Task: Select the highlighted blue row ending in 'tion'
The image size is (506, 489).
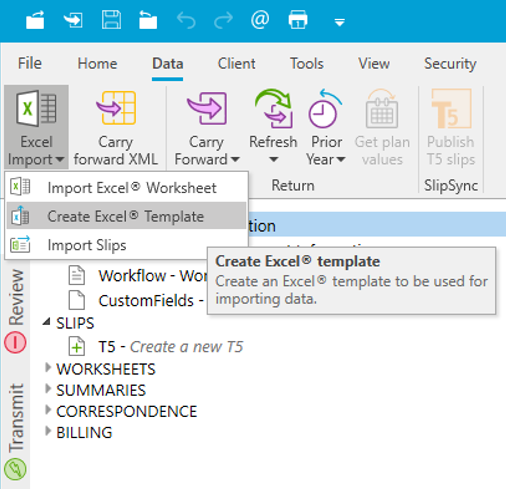Action: pos(377,224)
